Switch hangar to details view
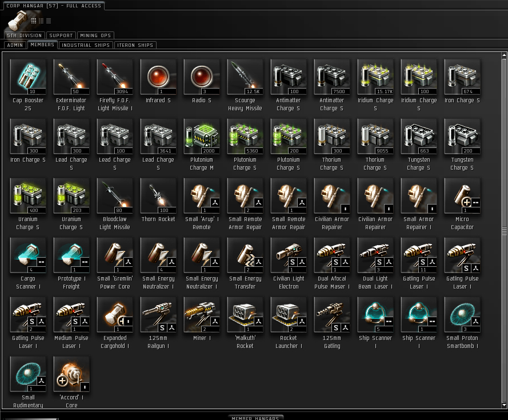 [41, 21]
